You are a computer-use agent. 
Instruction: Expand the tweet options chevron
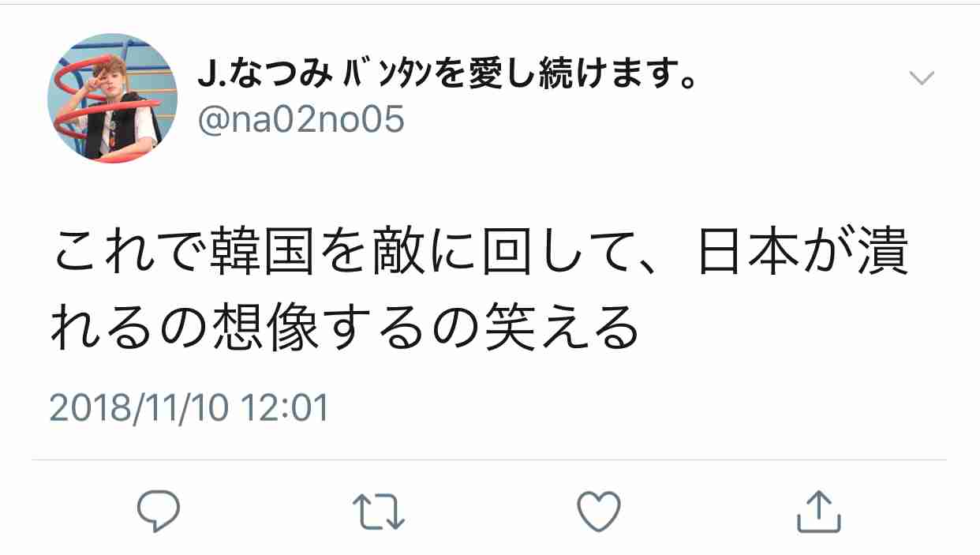coord(922,77)
